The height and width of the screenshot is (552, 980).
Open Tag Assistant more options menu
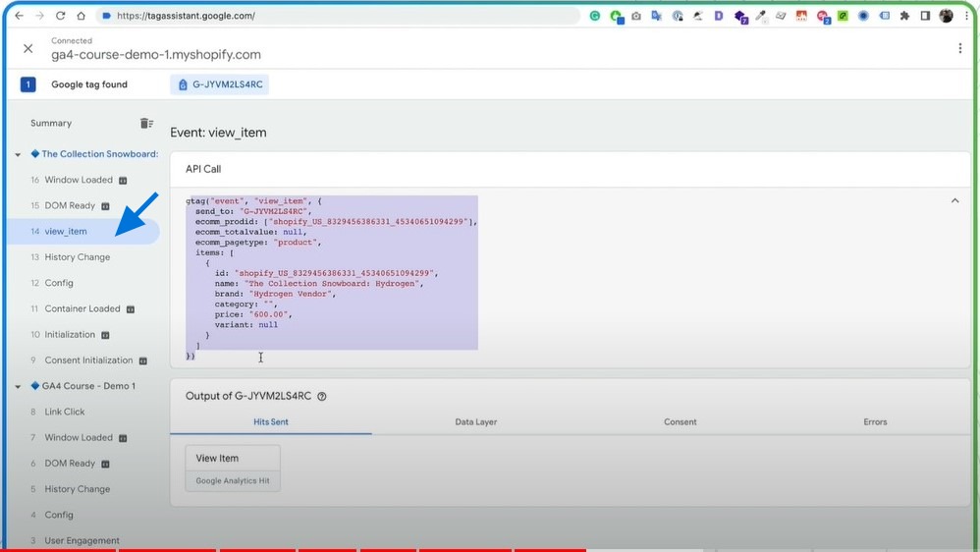pyautogui.click(x=960, y=48)
